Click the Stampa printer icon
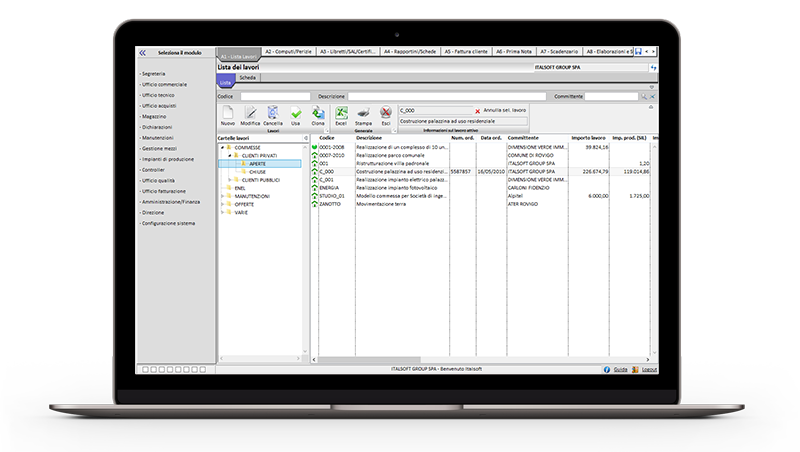The height and width of the screenshot is (452, 800). click(363, 113)
